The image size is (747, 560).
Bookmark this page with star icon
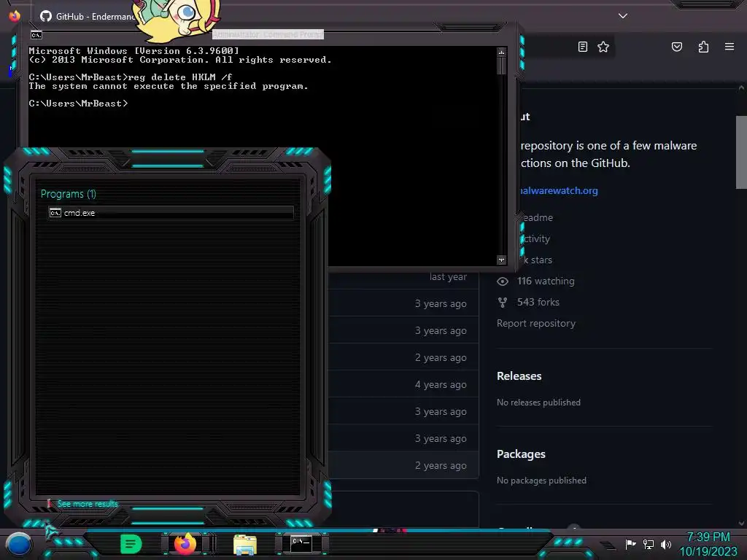click(x=603, y=47)
